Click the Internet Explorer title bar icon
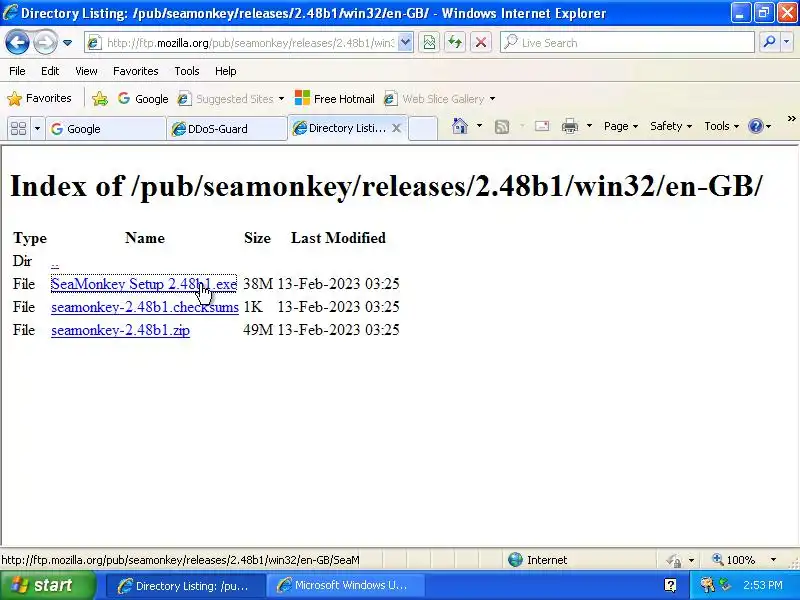This screenshot has height=600, width=800. pos(10,12)
